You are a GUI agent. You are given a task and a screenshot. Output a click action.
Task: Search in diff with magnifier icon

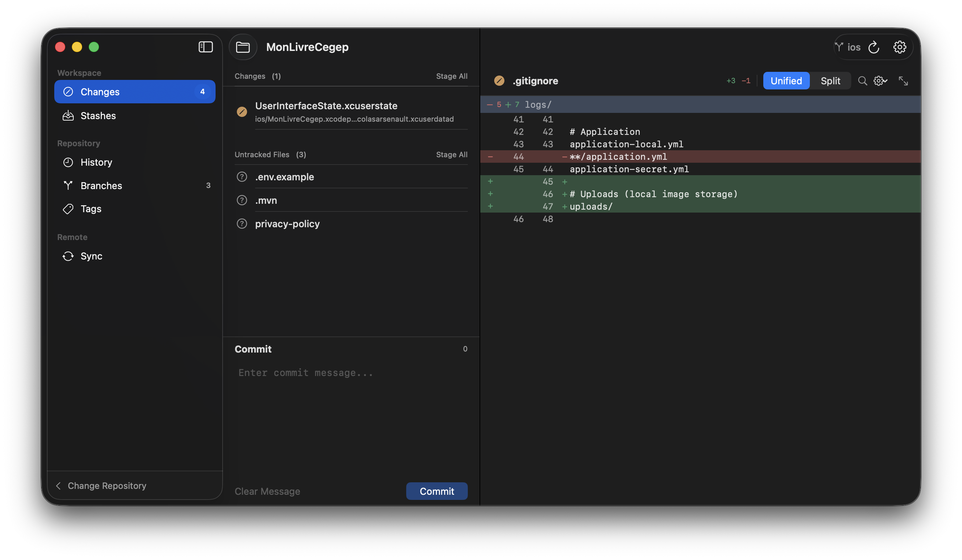pyautogui.click(x=862, y=81)
